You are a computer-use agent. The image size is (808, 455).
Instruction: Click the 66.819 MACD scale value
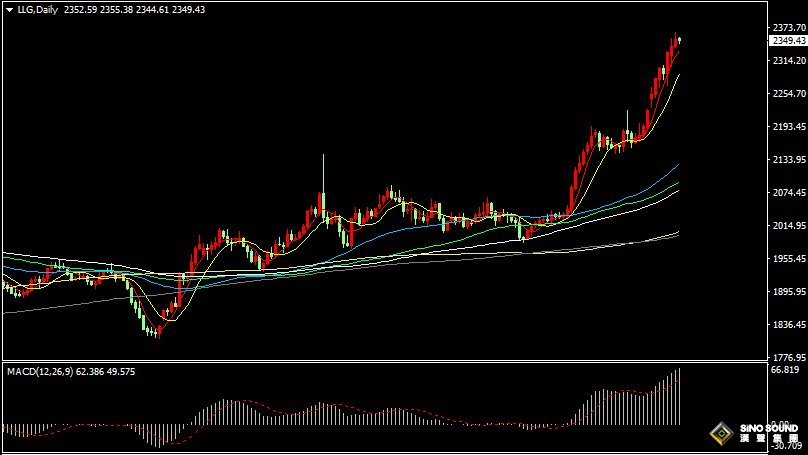(x=785, y=370)
